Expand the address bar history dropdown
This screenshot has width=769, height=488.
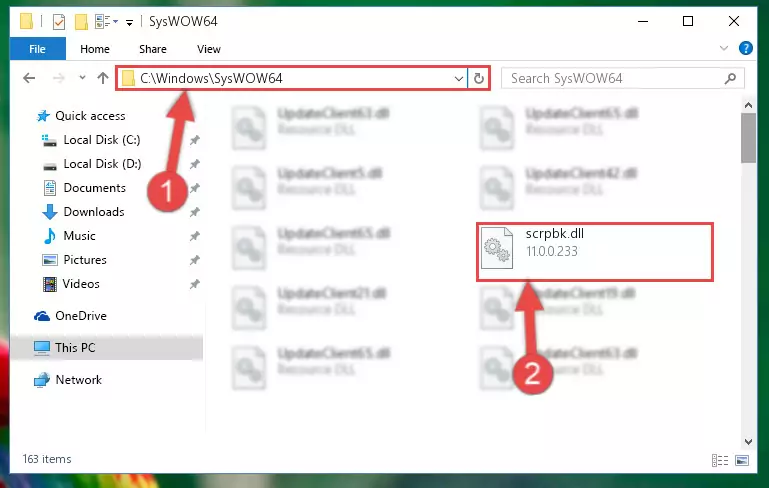[459, 78]
